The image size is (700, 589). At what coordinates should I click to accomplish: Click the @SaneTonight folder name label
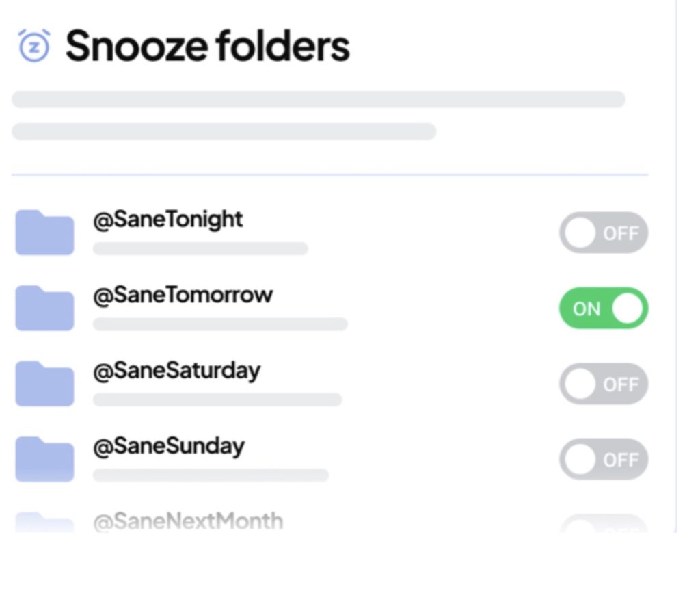click(x=166, y=219)
